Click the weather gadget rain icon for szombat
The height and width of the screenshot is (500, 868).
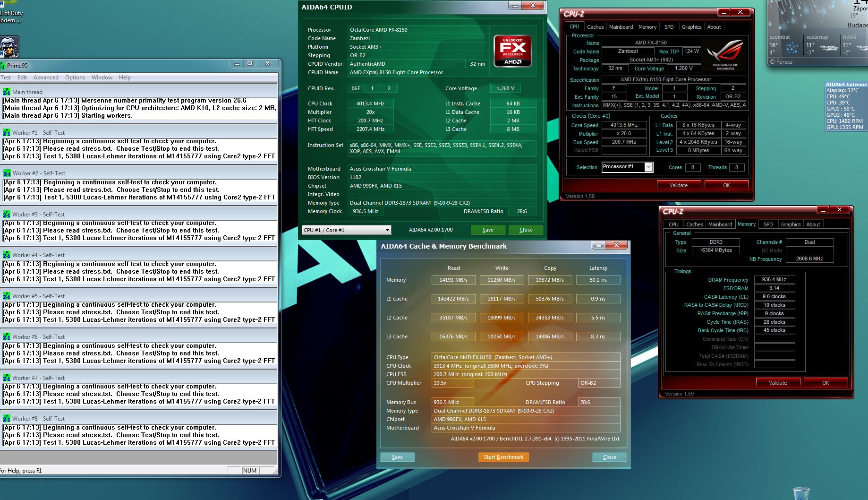[791, 48]
